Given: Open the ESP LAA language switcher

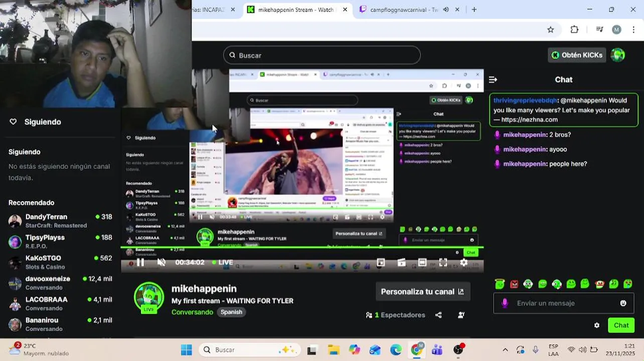Looking at the screenshot, I should pyautogui.click(x=553, y=350).
